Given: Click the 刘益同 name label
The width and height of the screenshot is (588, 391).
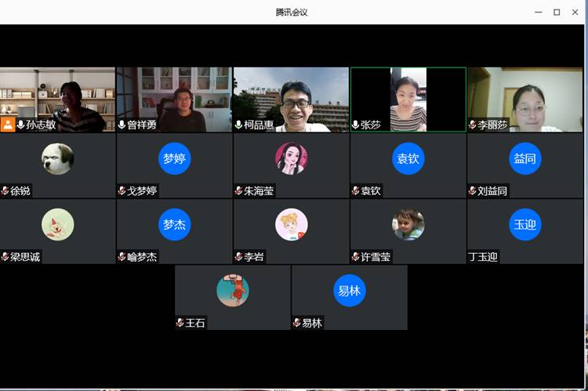Looking at the screenshot, I should [x=492, y=190].
